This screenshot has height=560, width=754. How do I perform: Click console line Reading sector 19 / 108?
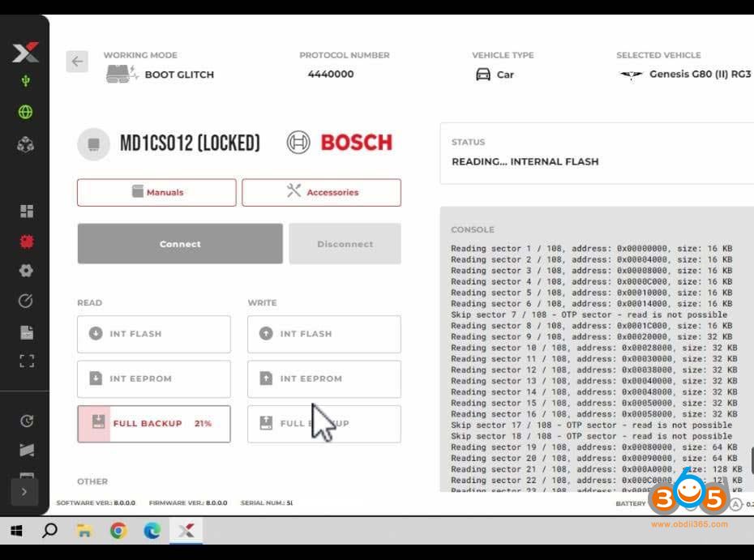pyautogui.click(x=593, y=447)
